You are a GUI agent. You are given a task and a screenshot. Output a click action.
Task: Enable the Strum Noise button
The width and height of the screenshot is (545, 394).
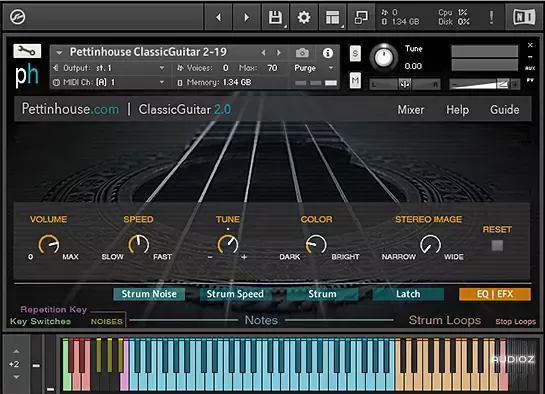[x=149, y=294]
